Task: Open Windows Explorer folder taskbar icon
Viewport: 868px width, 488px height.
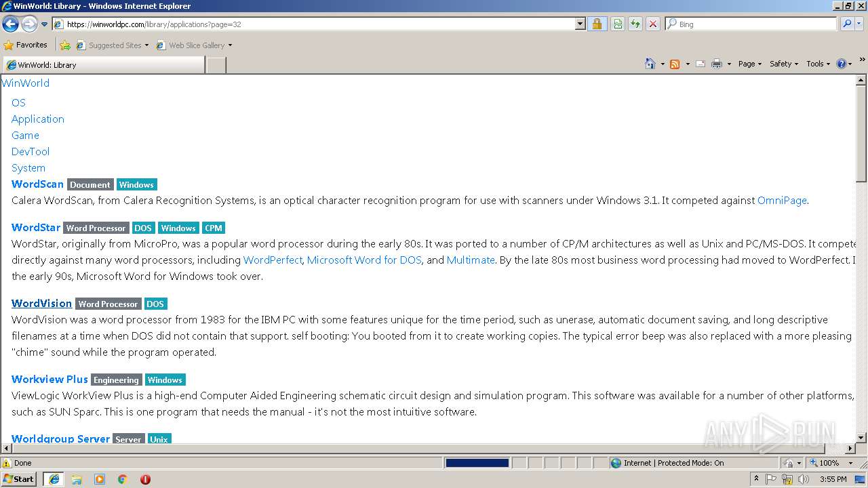Action: click(77, 479)
